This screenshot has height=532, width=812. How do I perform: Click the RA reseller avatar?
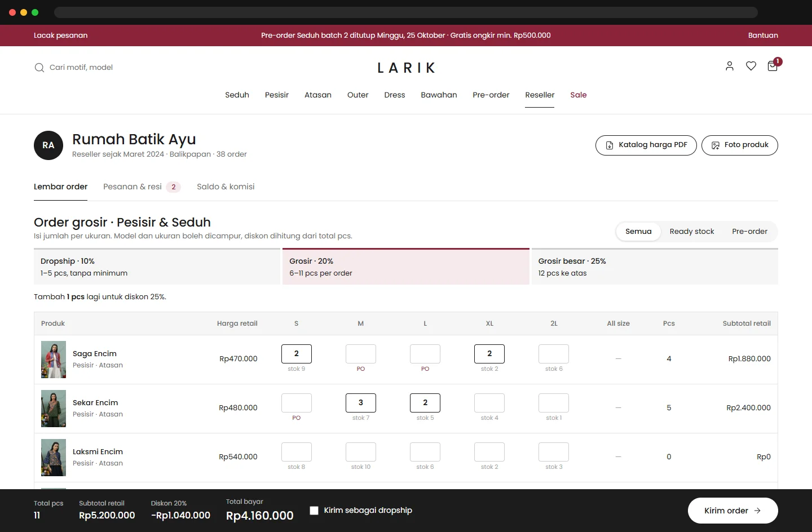coord(48,145)
